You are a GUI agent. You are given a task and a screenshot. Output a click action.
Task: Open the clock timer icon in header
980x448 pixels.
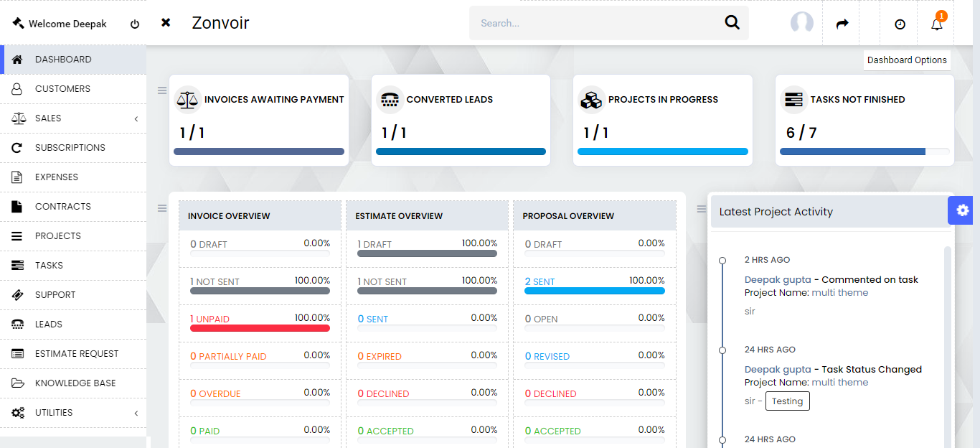(x=900, y=24)
